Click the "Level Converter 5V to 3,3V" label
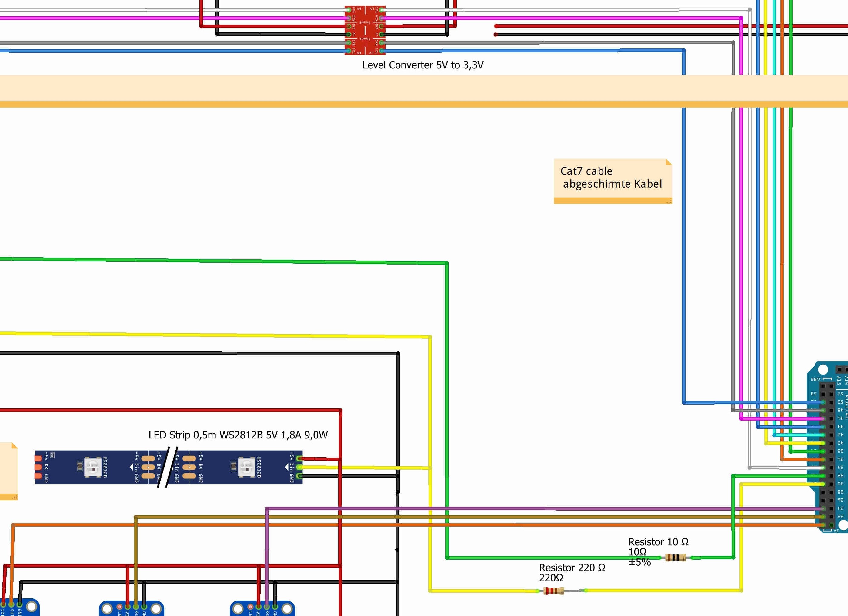The height and width of the screenshot is (616, 848). pyautogui.click(x=423, y=65)
